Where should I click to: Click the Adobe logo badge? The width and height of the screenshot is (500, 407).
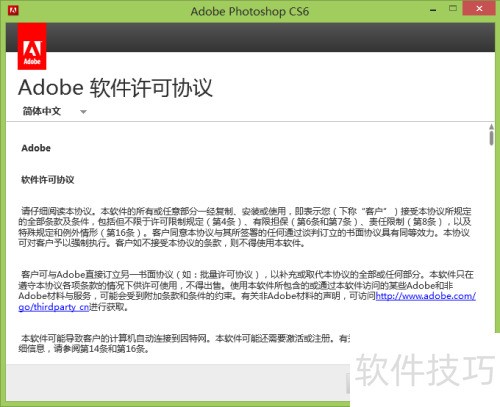(32, 46)
